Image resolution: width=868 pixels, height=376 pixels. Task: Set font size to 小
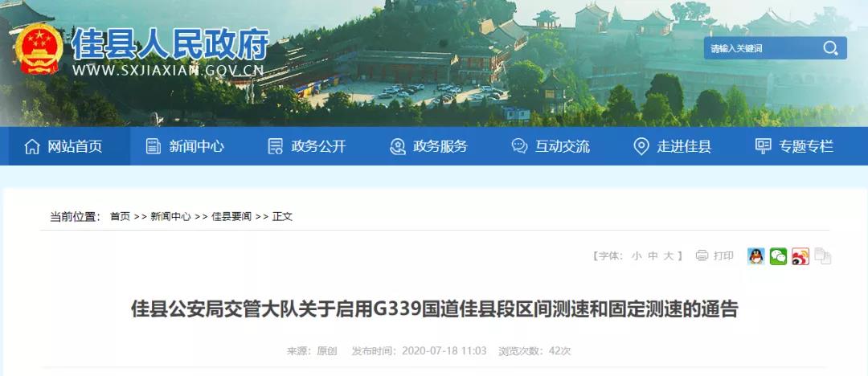(637, 255)
